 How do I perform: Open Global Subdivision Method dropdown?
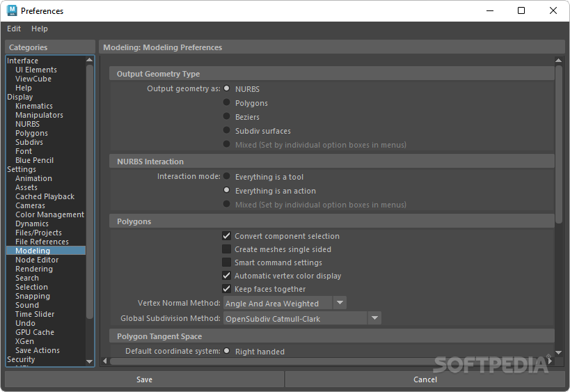tap(302, 318)
